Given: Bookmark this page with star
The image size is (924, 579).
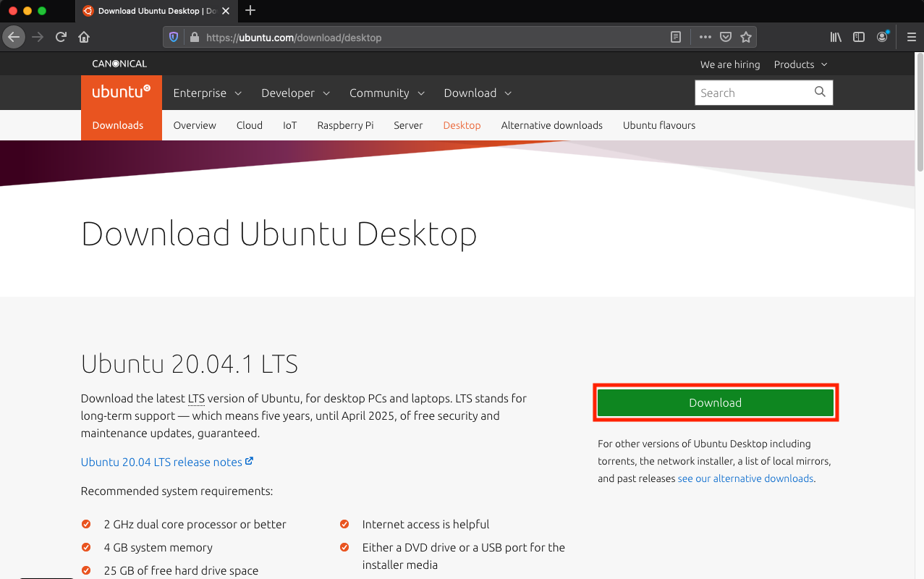Looking at the screenshot, I should pos(746,37).
